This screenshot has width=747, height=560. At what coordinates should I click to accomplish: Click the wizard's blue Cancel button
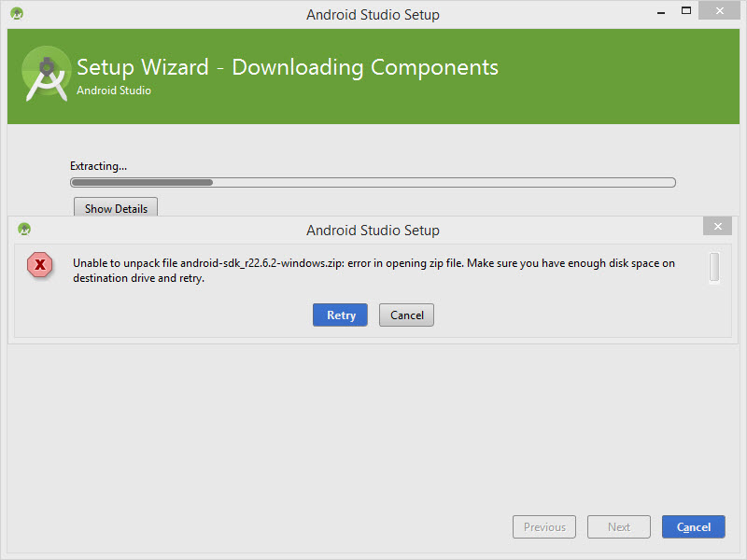(x=693, y=526)
